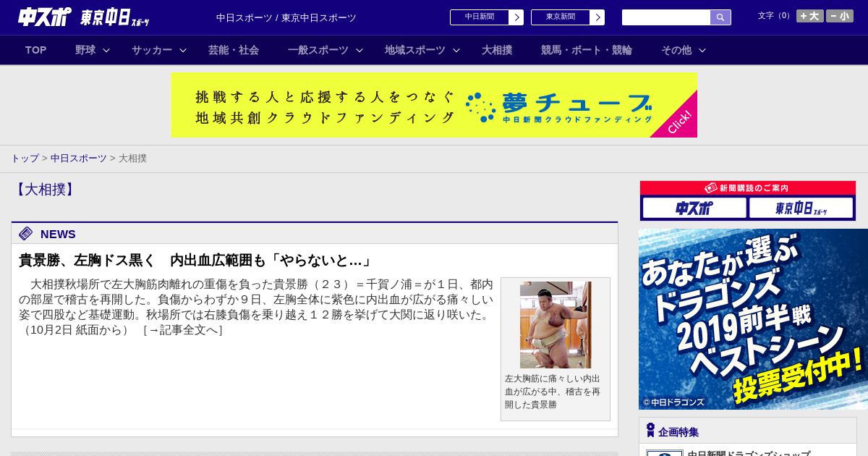
Task: Click the arrow beside 中日新聞
Action: tap(516, 17)
